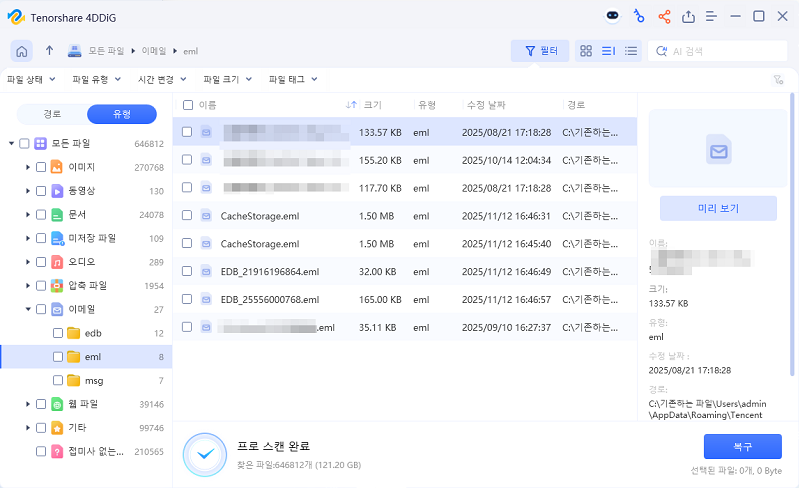Click the mail icon of EDB_21916196864.eml
This screenshot has width=799, height=488.
pyautogui.click(x=206, y=272)
